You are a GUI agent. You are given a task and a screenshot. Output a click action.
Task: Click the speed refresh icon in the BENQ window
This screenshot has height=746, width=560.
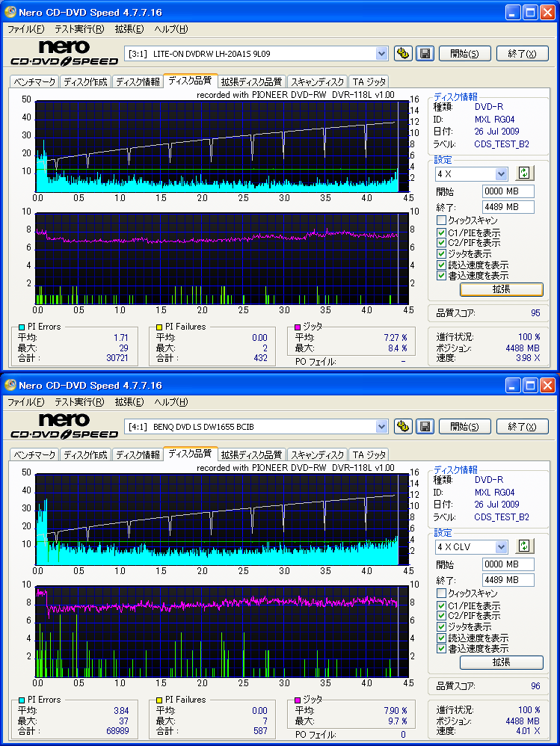click(524, 546)
